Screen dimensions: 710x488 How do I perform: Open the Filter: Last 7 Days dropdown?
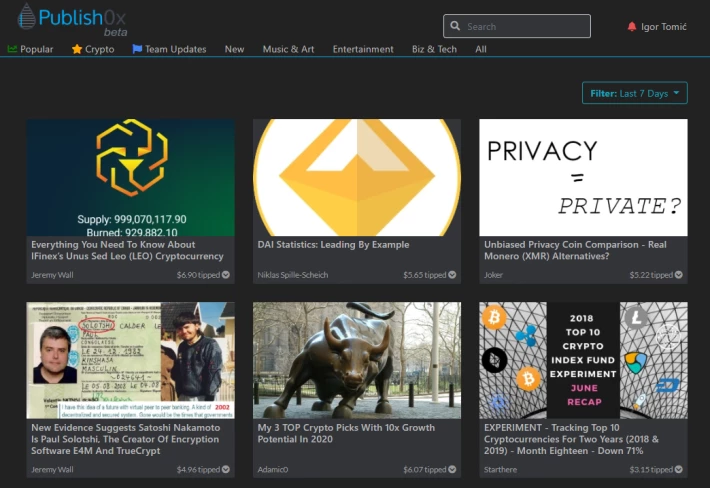click(634, 93)
